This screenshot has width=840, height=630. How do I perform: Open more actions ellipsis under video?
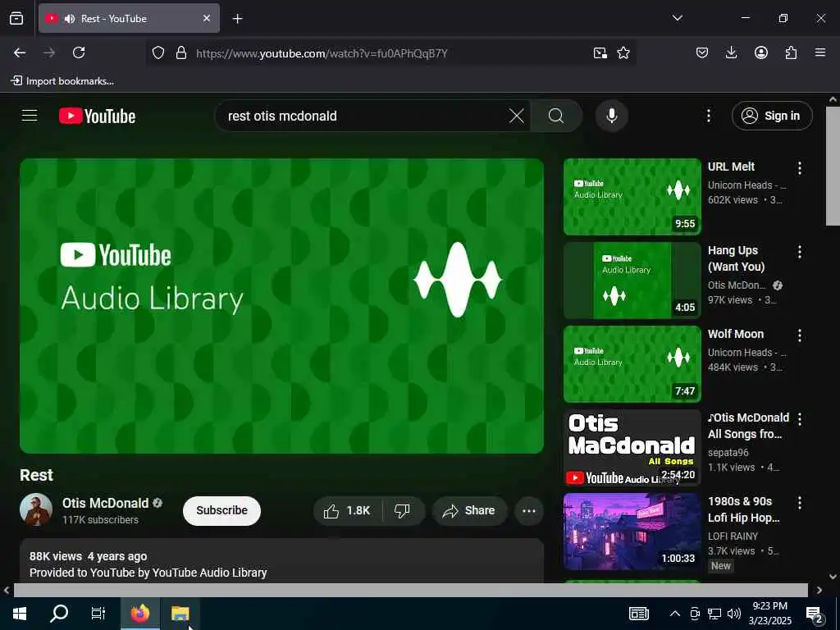click(x=529, y=510)
